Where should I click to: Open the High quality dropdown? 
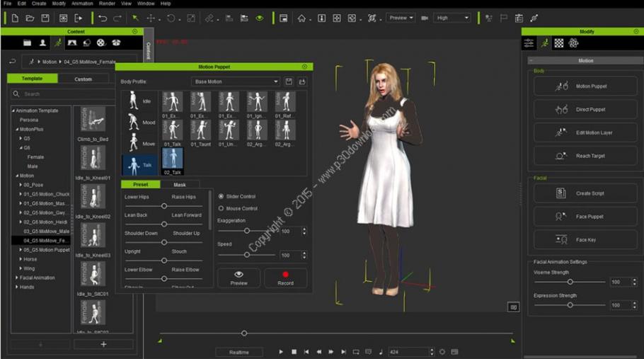pyautogui.click(x=452, y=18)
